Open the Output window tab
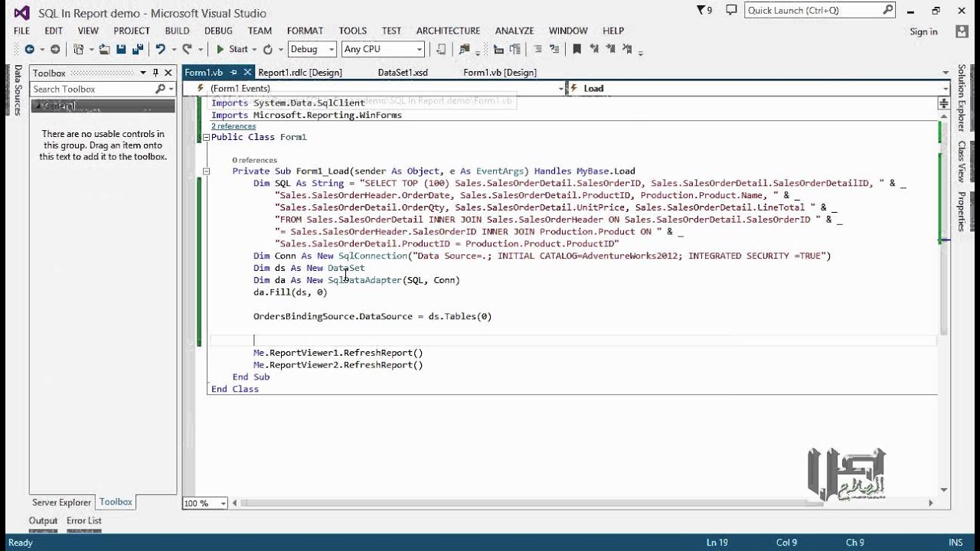Image resolution: width=980 pixels, height=551 pixels. coord(44,520)
